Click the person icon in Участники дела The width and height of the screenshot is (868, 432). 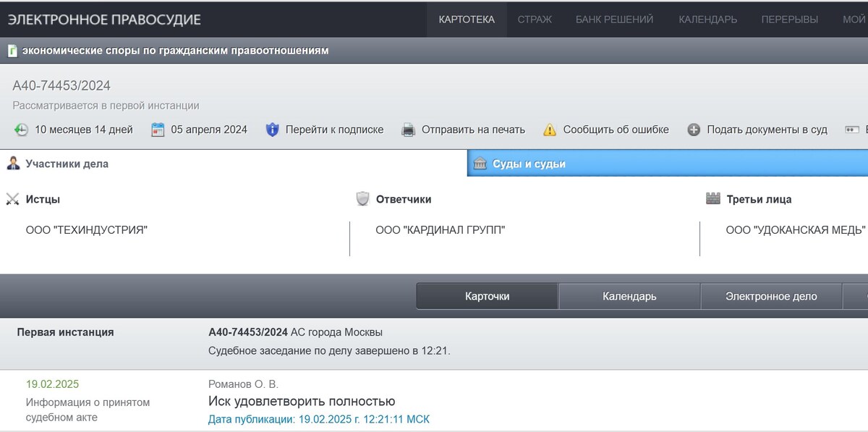coord(13,164)
